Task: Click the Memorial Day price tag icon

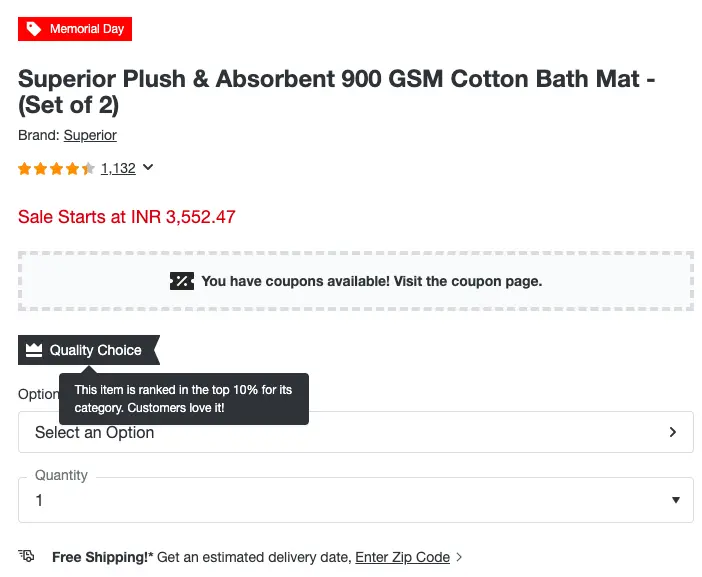Action: click(x=34, y=29)
